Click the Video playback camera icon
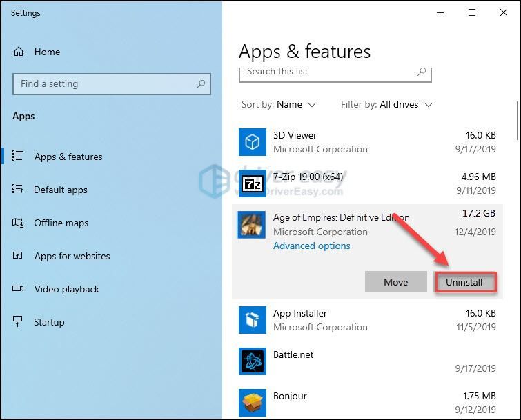The image size is (521, 420). point(18,288)
